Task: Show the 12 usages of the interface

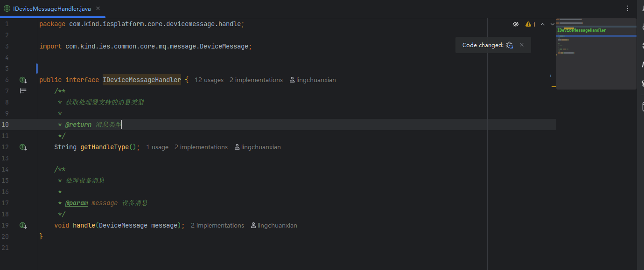Action: (209, 80)
